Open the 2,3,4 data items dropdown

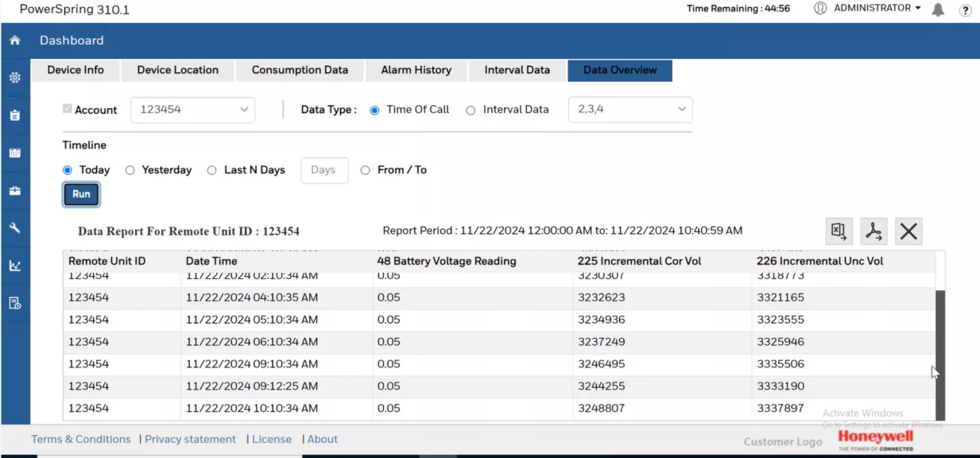[629, 110]
